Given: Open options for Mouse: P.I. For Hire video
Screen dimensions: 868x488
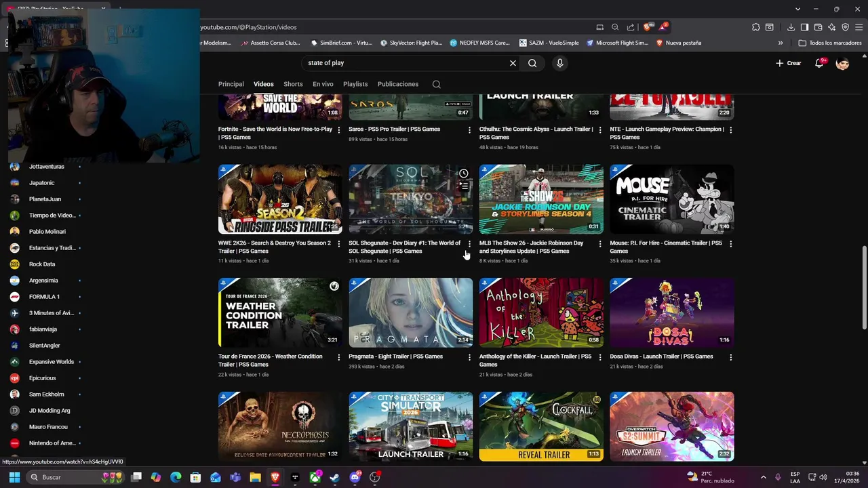Looking at the screenshot, I should 730,243.
